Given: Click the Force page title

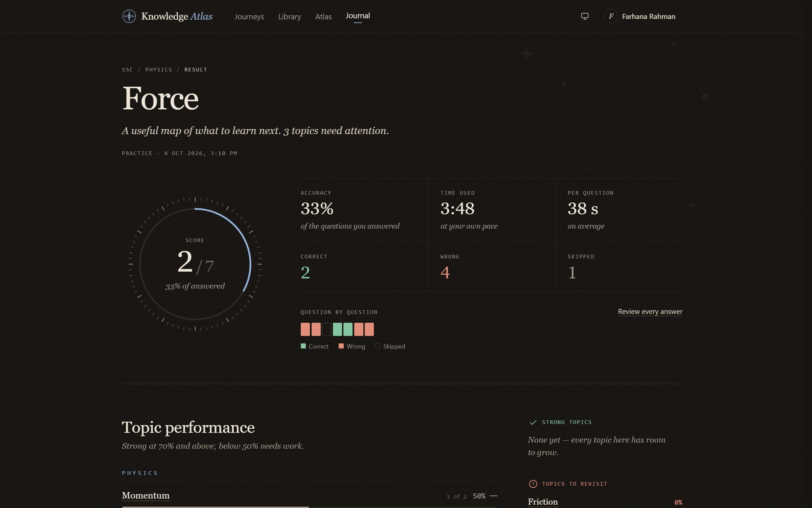Looking at the screenshot, I should coord(160,98).
